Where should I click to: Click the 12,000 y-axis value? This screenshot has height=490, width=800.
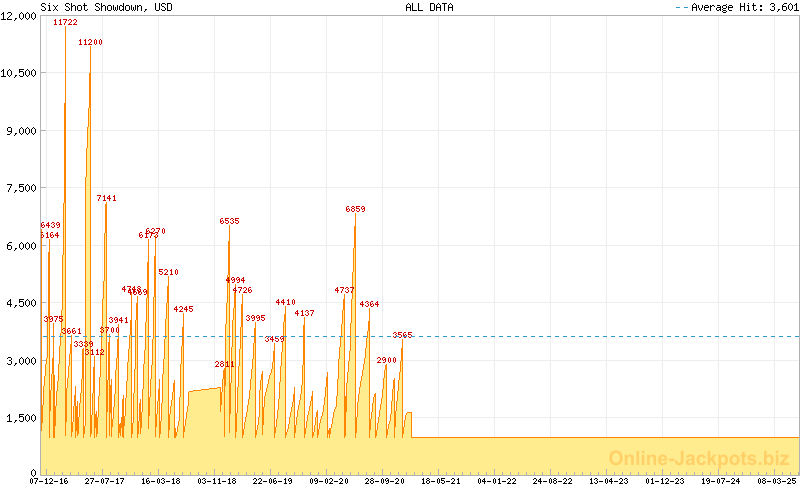click(19, 15)
